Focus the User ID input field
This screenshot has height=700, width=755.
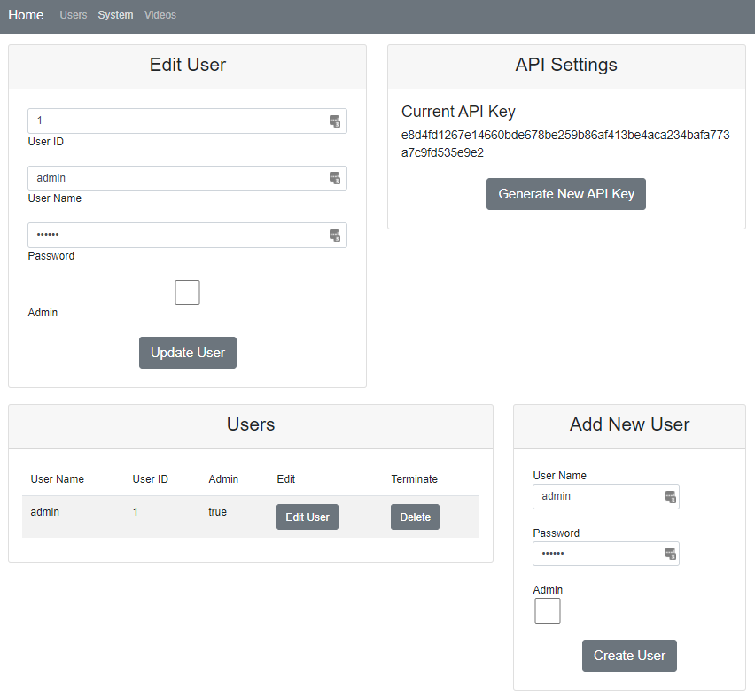pos(177,121)
